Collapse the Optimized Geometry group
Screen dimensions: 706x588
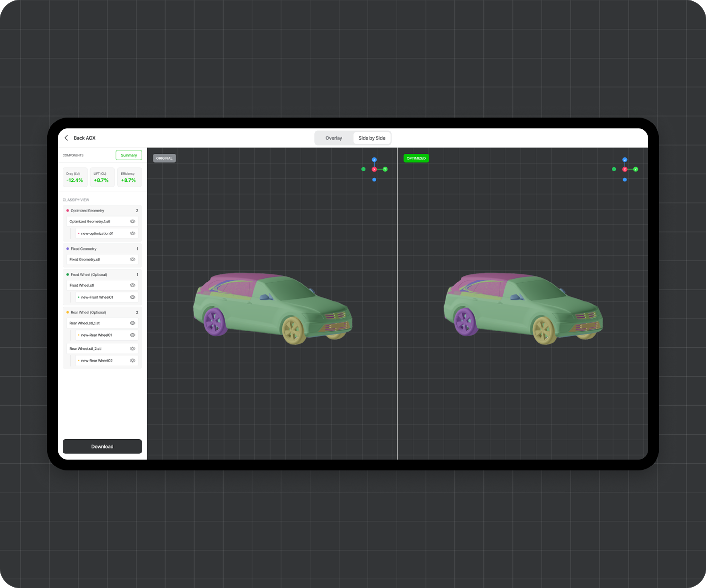click(102, 211)
